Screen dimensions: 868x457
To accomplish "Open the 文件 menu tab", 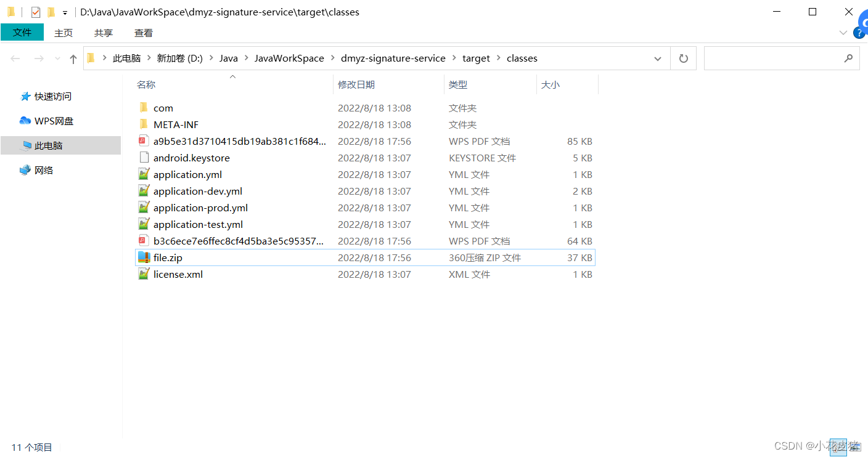I will pos(22,33).
